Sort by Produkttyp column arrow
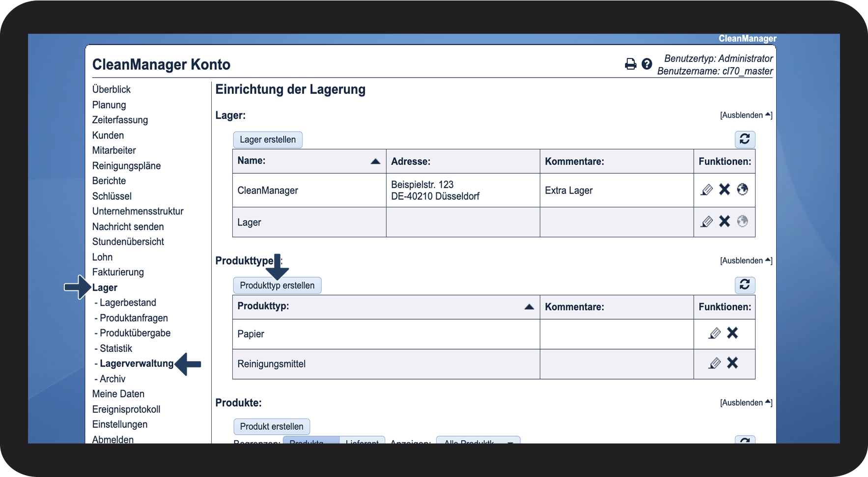Image resolution: width=868 pixels, height=477 pixels. [x=529, y=307]
